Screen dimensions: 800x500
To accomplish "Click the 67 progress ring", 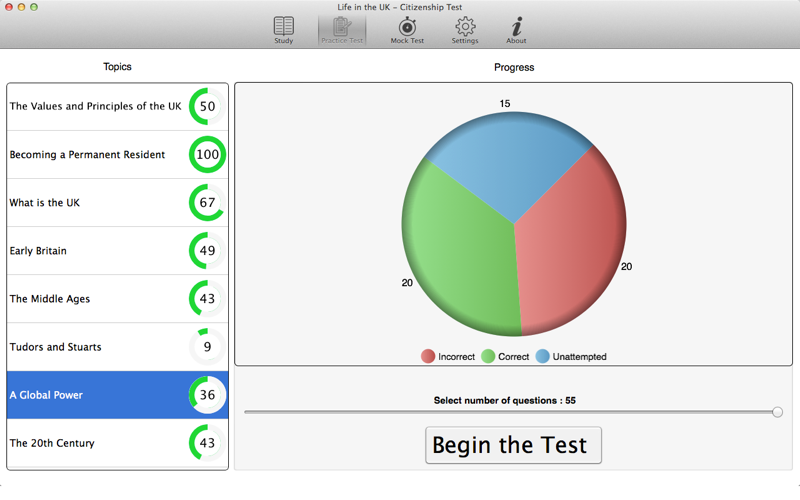I will point(207,203).
